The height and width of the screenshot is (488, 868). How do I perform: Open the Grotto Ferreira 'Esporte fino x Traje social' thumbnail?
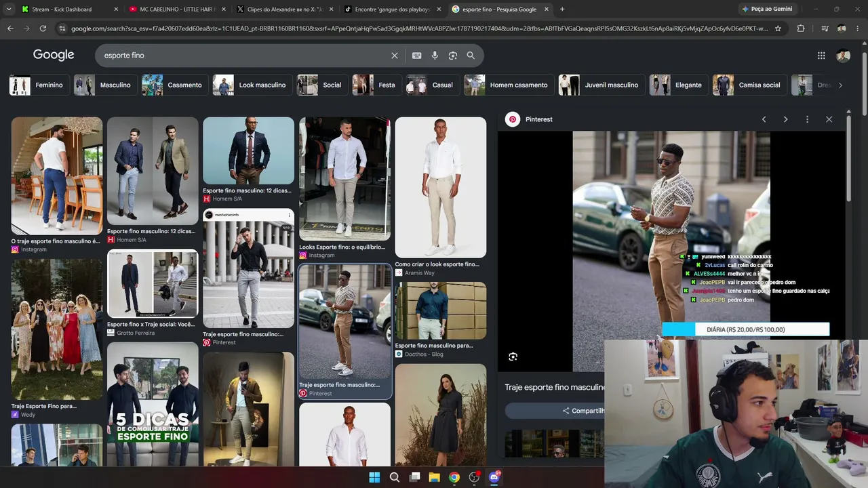pyautogui.click(x=153, y=283)
